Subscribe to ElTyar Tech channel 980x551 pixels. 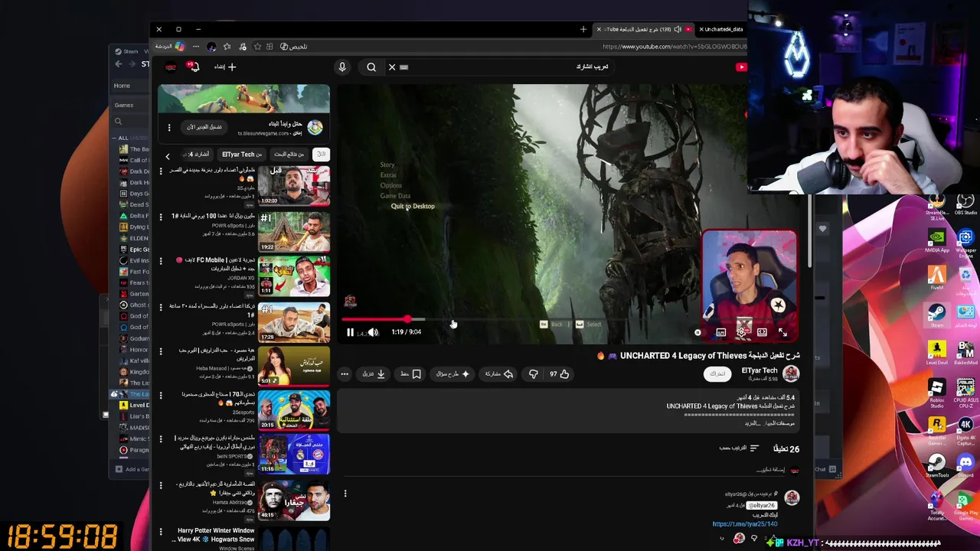[x=717, y=373]
